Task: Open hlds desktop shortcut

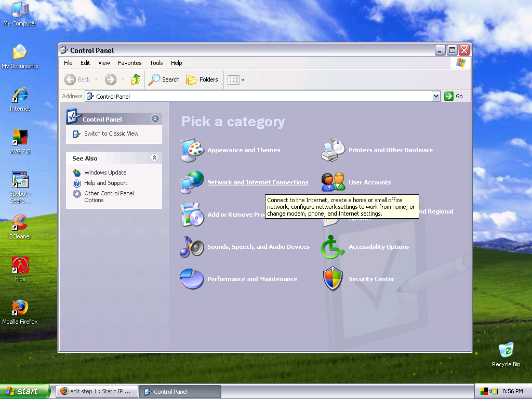Action: 20,270
